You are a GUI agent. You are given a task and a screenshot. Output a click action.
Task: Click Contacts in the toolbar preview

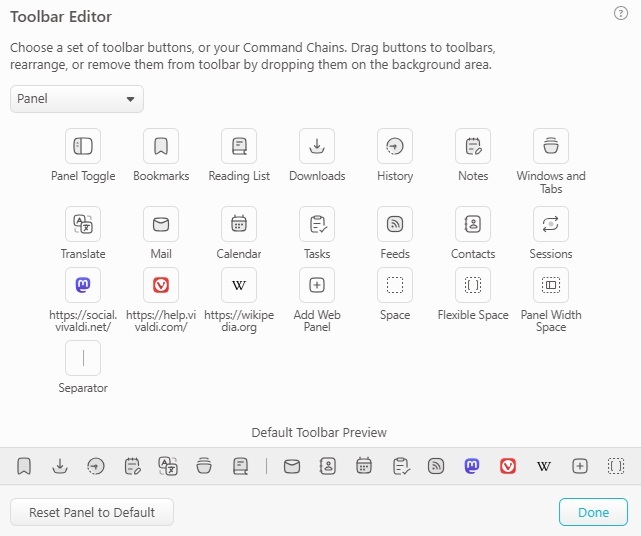[328, 466]
